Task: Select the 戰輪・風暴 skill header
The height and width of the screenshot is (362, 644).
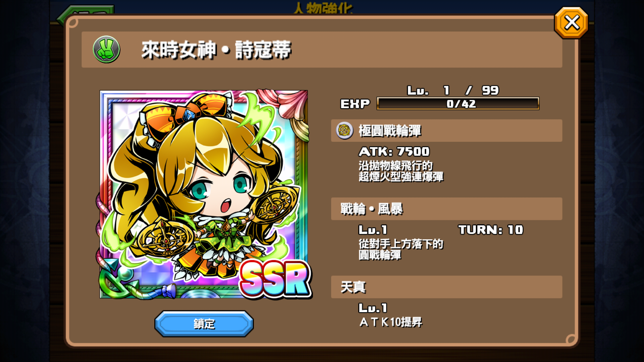Action: 446,209
